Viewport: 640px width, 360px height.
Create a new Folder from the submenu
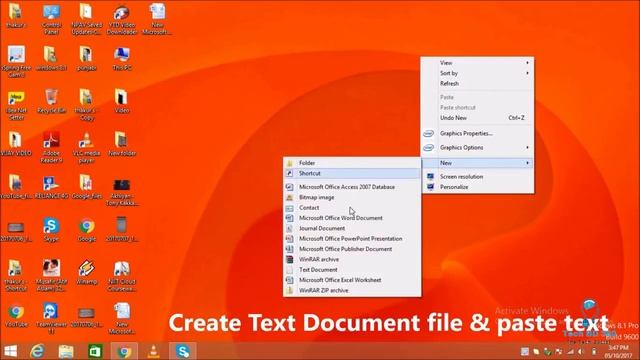point(352,163)
